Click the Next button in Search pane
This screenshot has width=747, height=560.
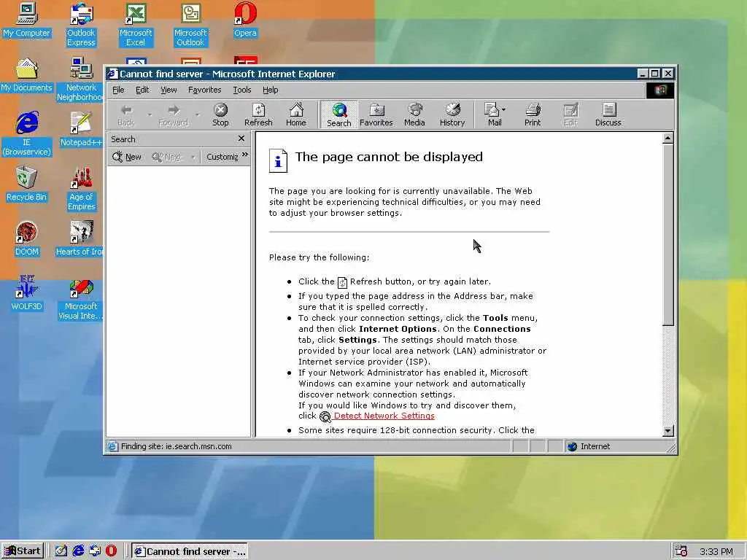click(167, 157)
